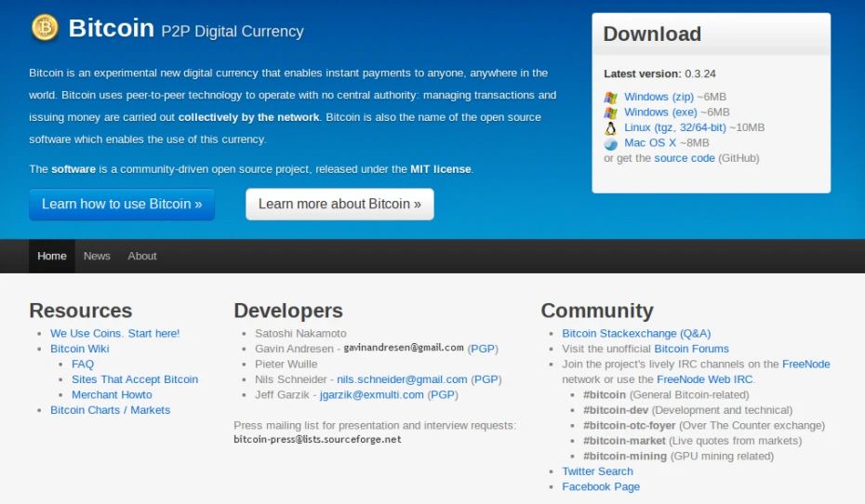This screenshot has height=504, width=865.
Task: Click the Resources heading
Action: [81, 311]
